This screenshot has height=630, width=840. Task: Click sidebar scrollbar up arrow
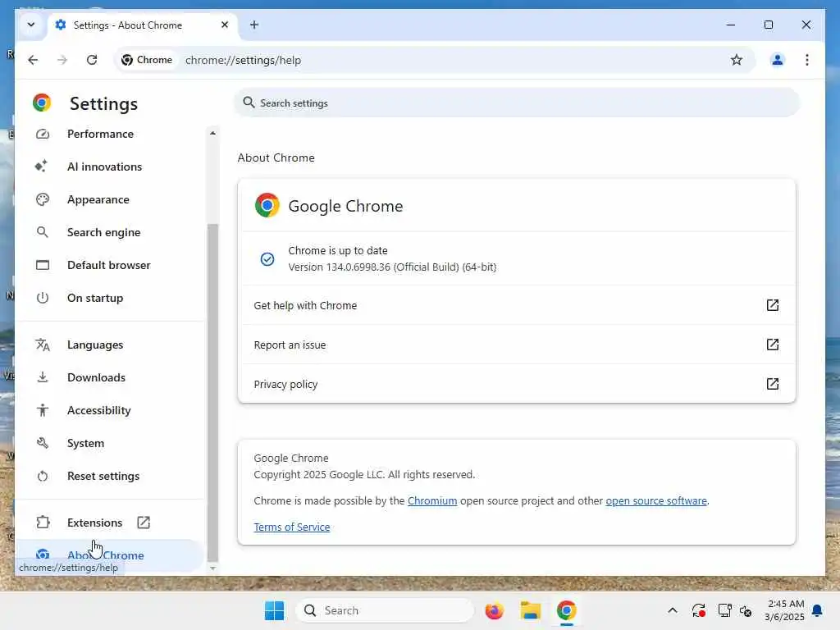212,133
